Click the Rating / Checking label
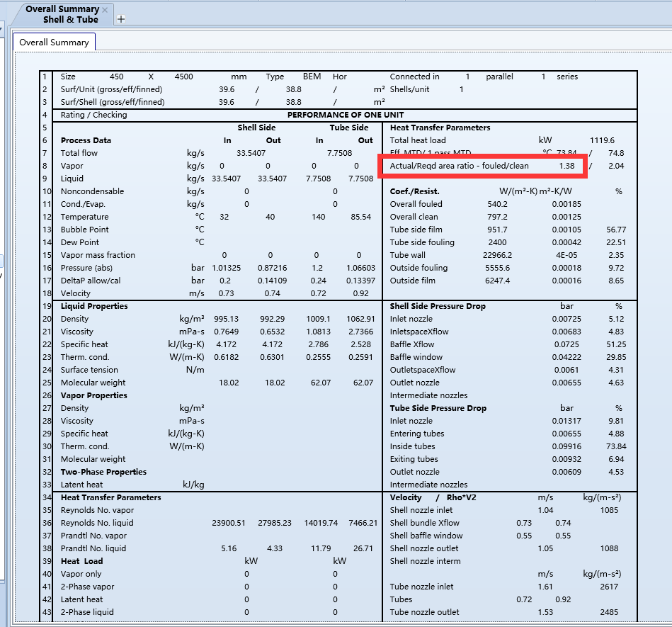 pos(94,115)
